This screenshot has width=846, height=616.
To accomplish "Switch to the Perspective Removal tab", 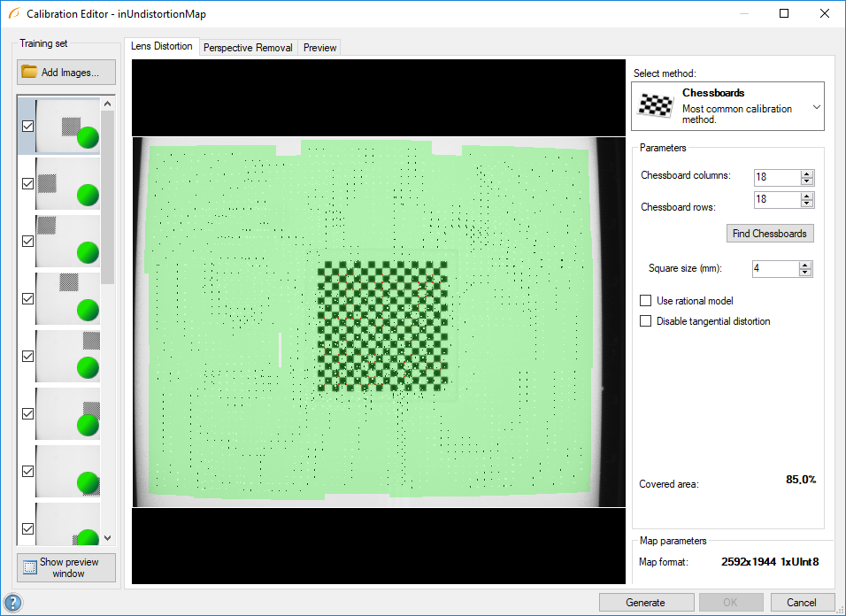I will click(x=248, y=48).
